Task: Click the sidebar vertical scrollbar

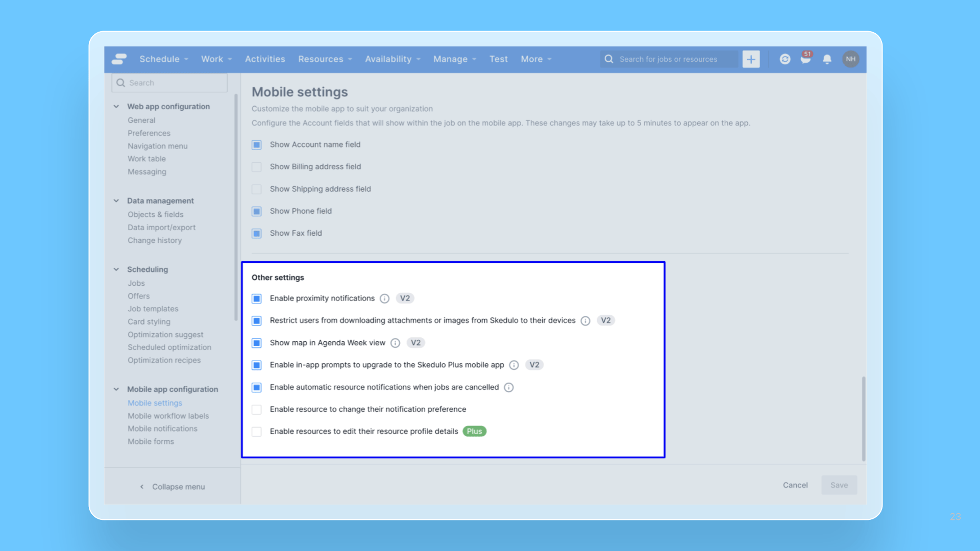Action: 236,207
